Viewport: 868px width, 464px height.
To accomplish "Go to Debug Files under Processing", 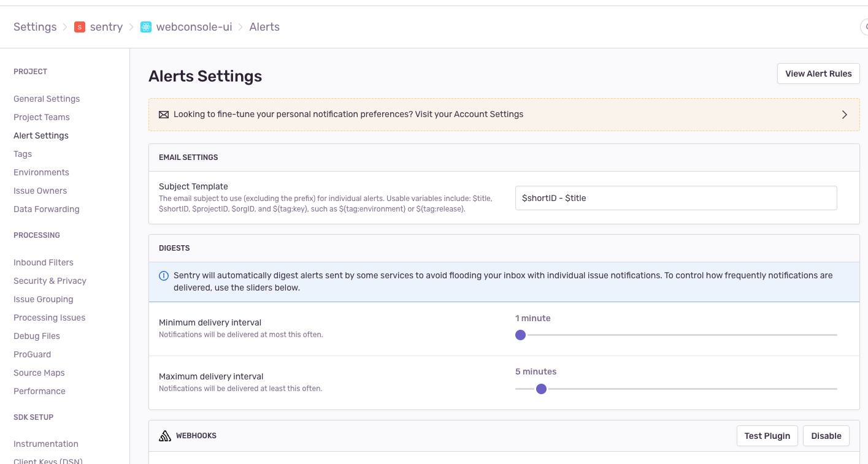I will click(x=36, y=335).
